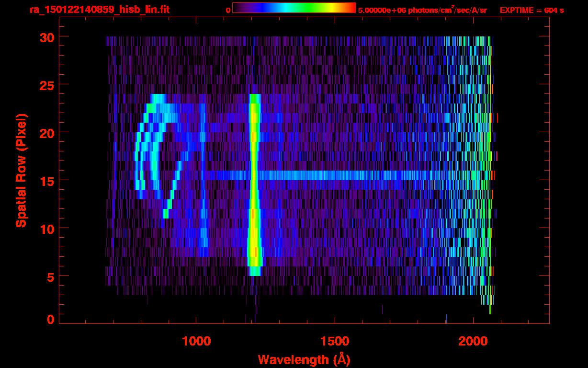
Task: Click the file name ra_150122140859_hisb_lin.fit
Action: point(99,10)
